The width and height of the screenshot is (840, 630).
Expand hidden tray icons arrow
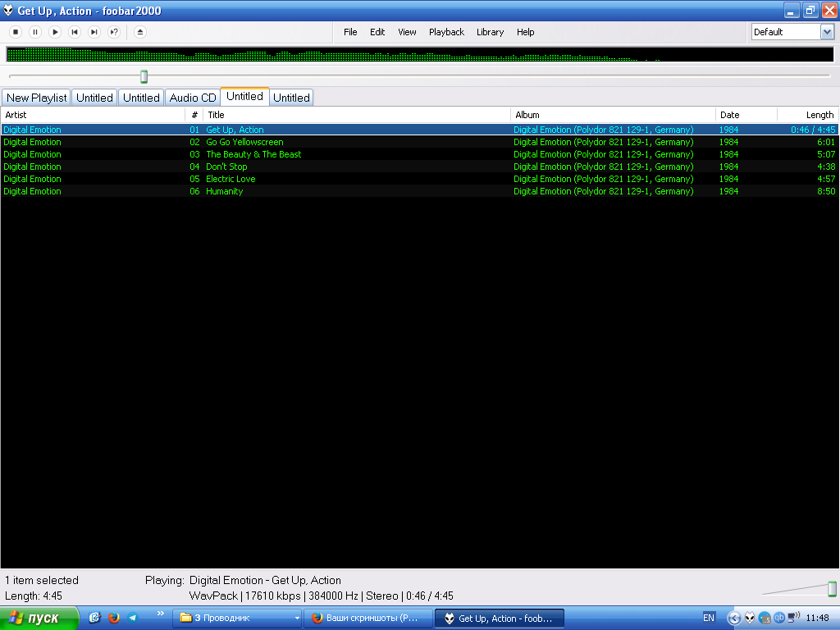pos(734,619)
